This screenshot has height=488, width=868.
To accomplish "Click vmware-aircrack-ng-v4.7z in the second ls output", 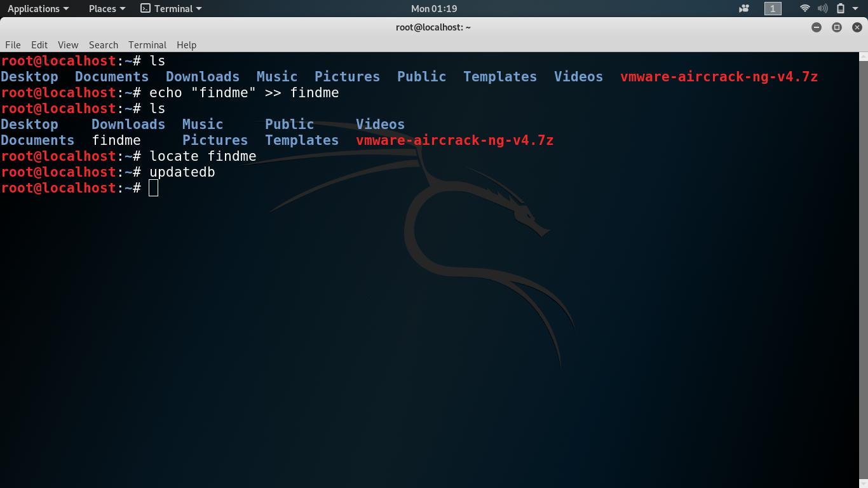I will pos(455,140).
